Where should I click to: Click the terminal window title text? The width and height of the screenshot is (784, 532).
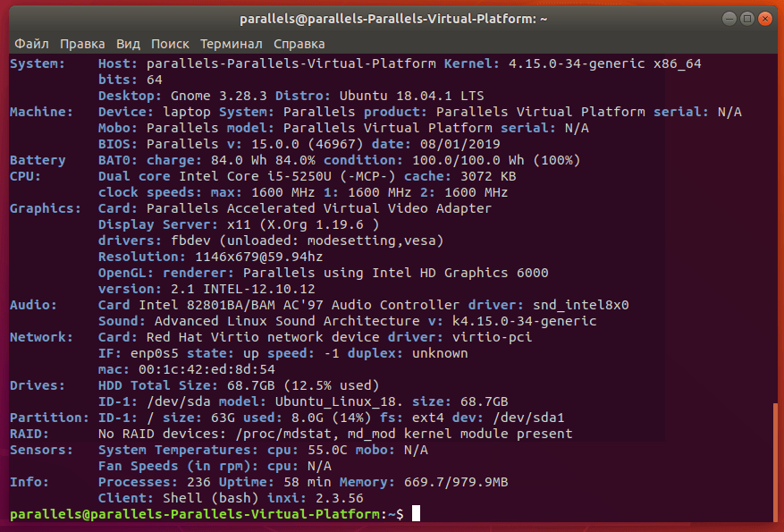pyautogui.click(x=393, y=19)
